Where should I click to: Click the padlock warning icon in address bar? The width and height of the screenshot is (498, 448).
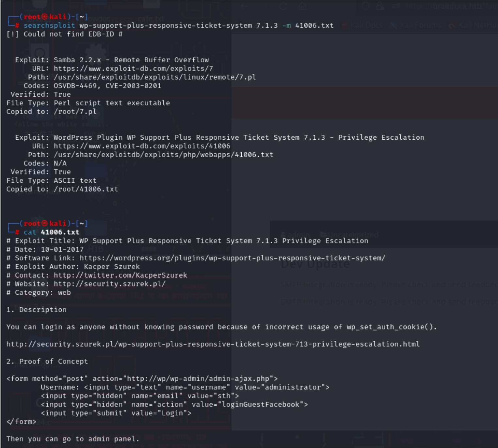click(x=380, y=6)
